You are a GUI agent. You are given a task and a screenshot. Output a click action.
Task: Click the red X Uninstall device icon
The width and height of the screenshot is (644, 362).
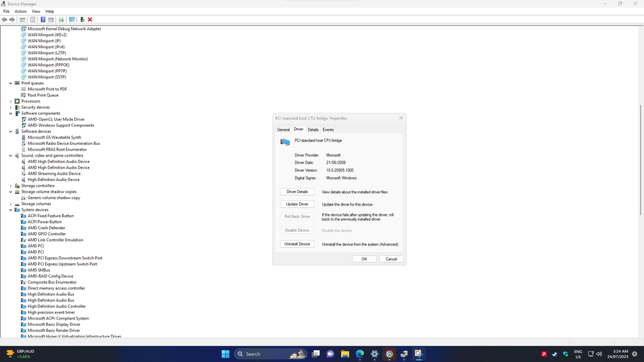tap(90, 20)
